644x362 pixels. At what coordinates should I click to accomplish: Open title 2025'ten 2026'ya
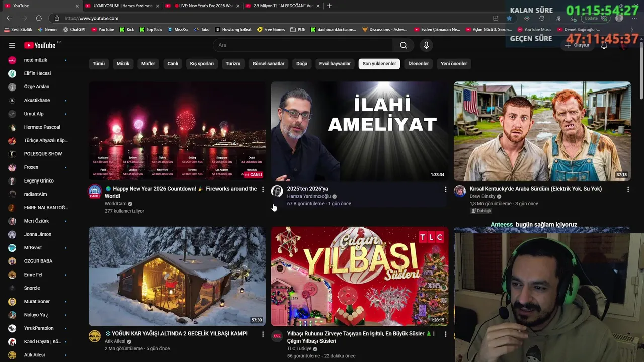click(x=307, y=189)
